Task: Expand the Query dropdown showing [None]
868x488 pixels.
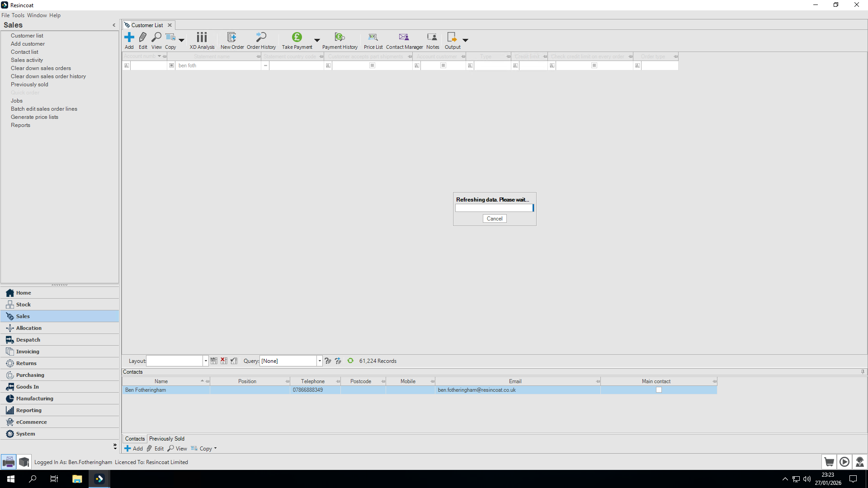Action: [320, 361]
